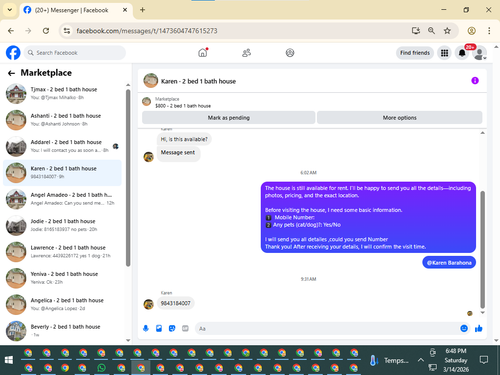Click Karen's phone number message 9843184007

click(176, 303)
